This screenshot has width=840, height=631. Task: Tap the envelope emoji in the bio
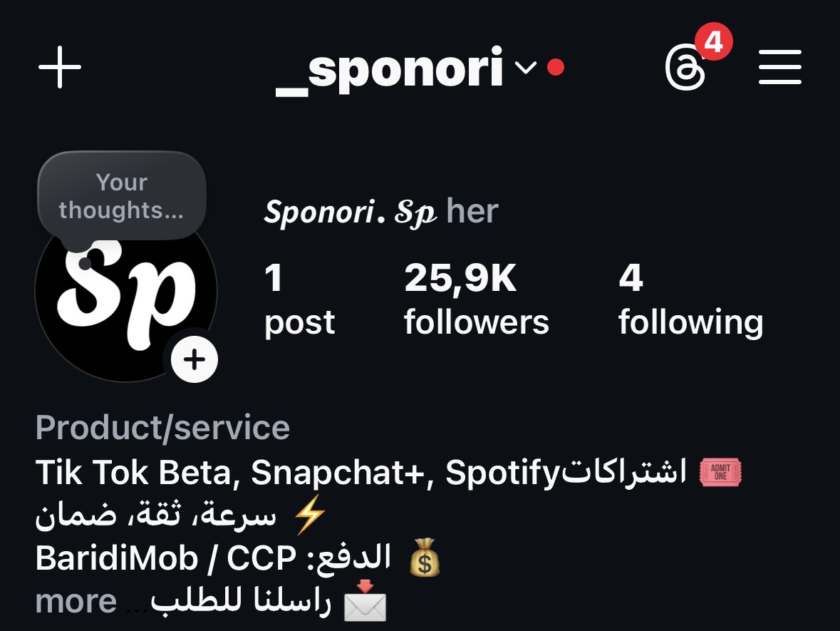(365, 601)
